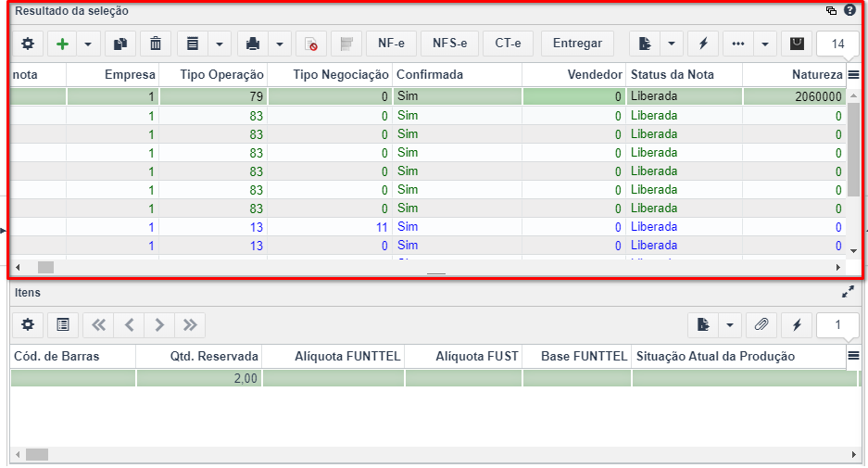Click the black inbox icon

click(x=797, y=44)
